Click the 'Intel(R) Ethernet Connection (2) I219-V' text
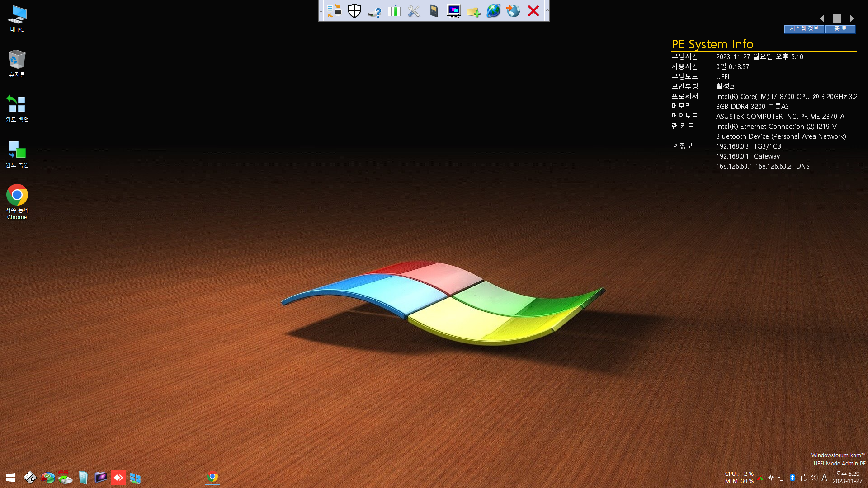868x488 pixels. click(x=776, y=127)
